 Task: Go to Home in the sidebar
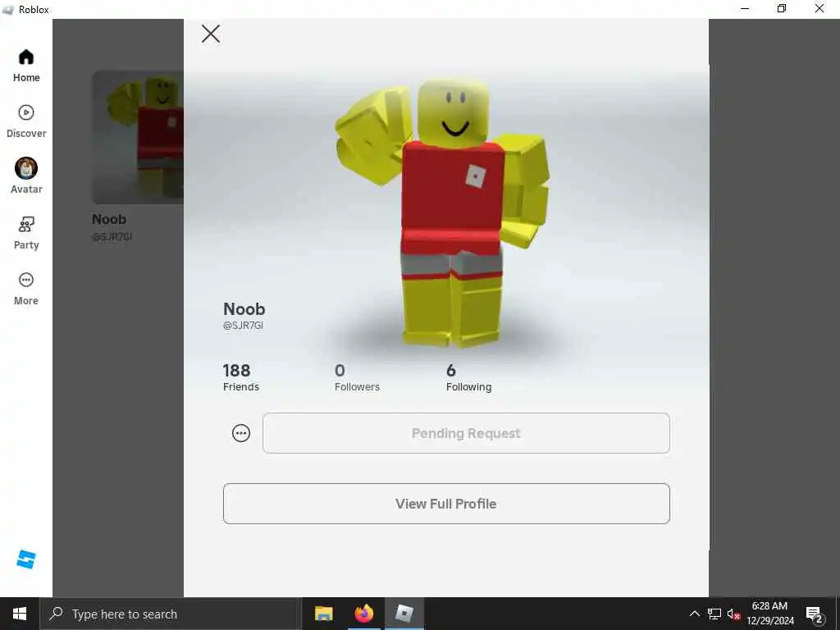pos(25,66)
